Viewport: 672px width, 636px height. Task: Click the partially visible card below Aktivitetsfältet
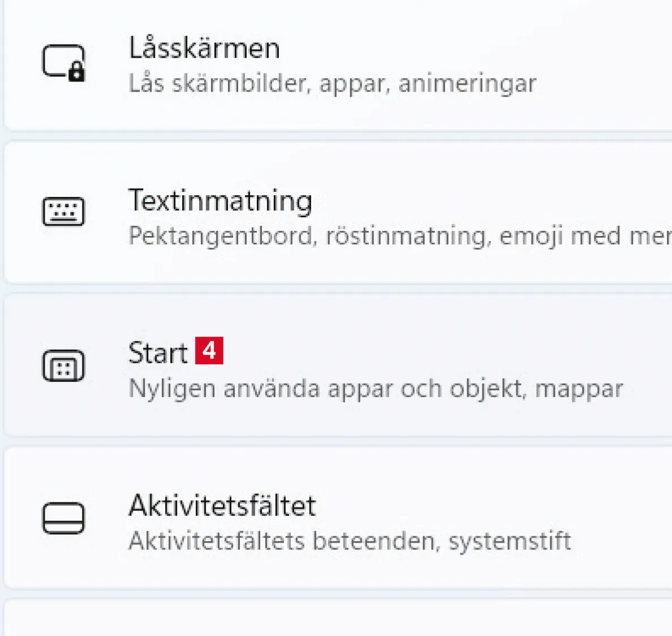point(339,620)
